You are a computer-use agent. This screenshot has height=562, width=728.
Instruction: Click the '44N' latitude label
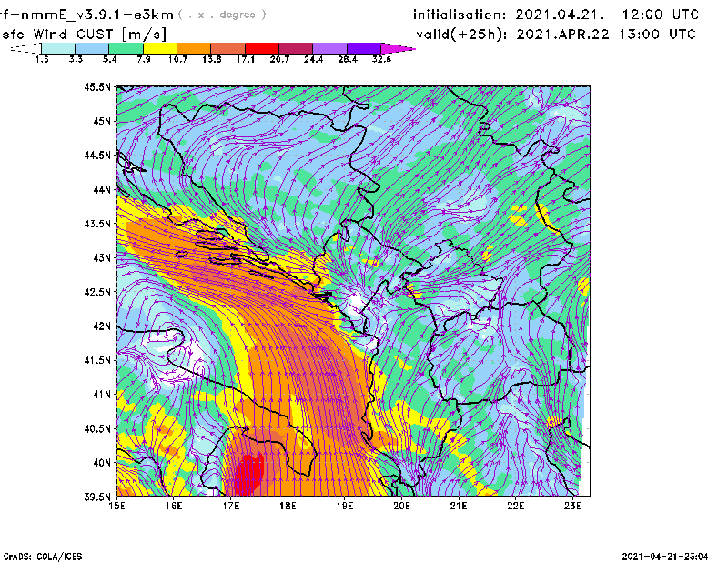coord(102,189)
